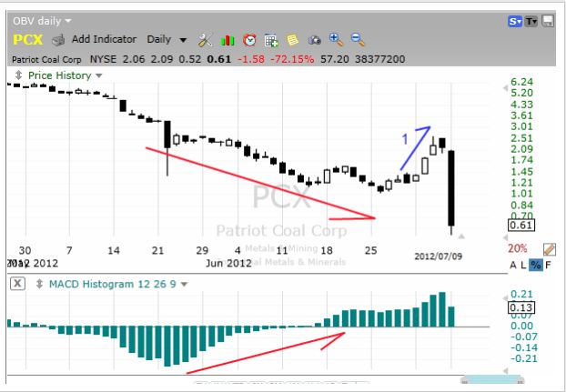Click the yellow notes icon
Viewport: 566px width, 392px height.
point(292,40)
